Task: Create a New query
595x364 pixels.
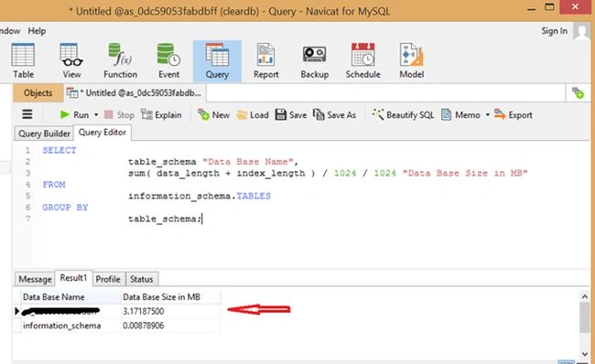Action: (213, 115)
